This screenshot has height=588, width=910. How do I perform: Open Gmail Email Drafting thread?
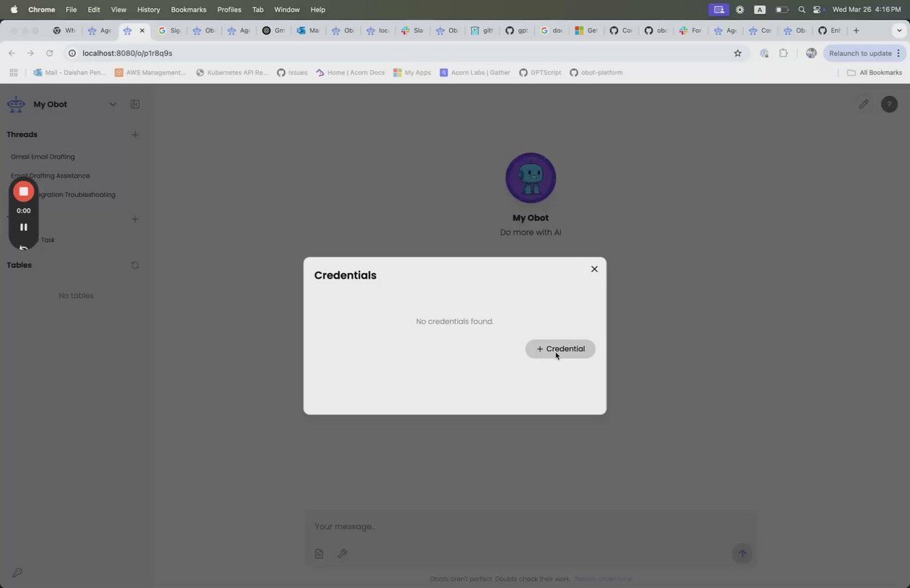click(43, 156)
